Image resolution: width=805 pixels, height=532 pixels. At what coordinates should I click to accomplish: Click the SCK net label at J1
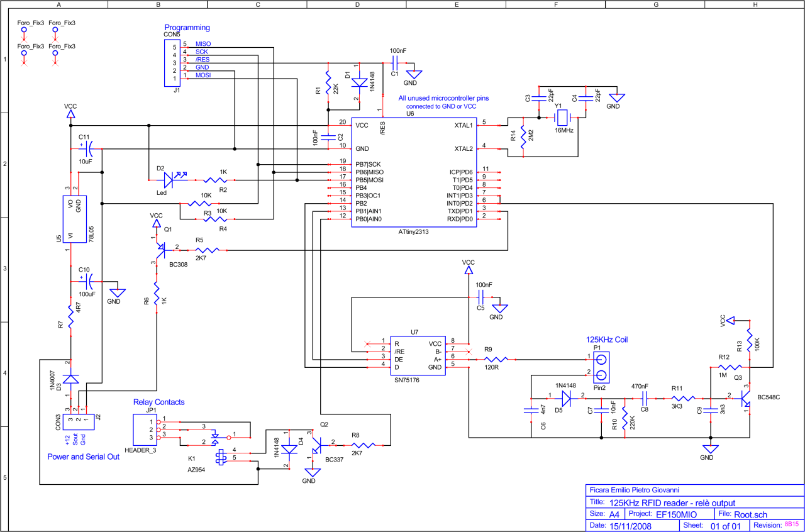click(x=201, y=52)
